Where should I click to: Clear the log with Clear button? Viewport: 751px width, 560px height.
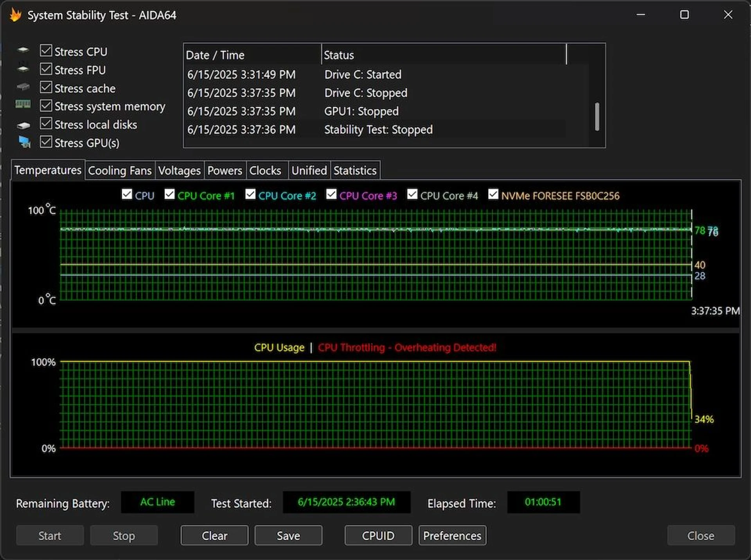214,535
